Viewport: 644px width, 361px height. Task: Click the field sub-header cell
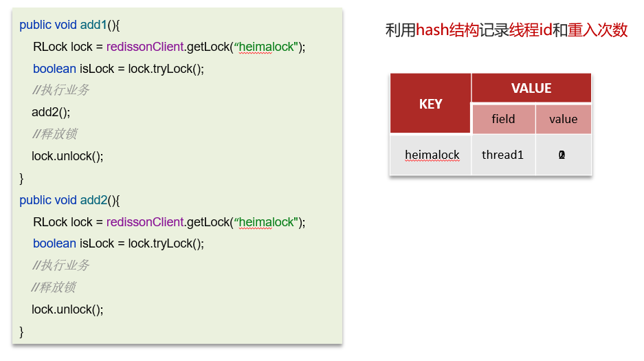[503, 119]
